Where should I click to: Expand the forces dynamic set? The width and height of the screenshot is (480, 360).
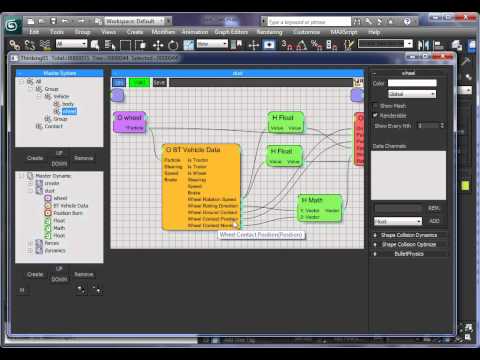[30, 243]
